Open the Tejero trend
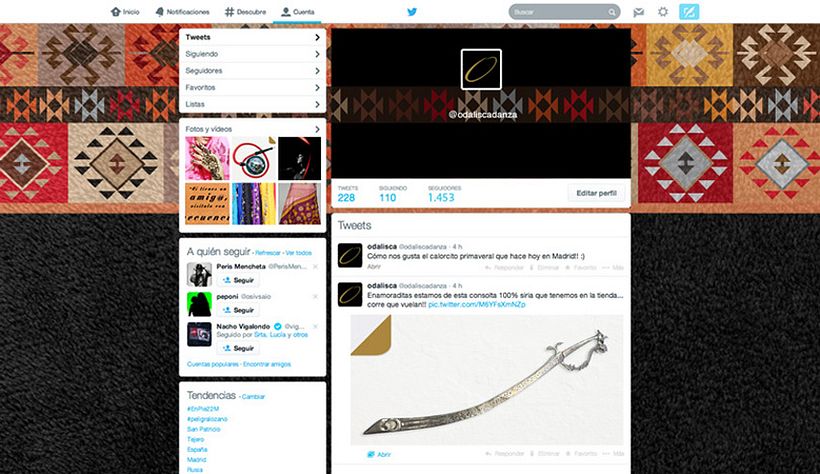The width and height of the screenshot is (820, 474). pos(196,439)
